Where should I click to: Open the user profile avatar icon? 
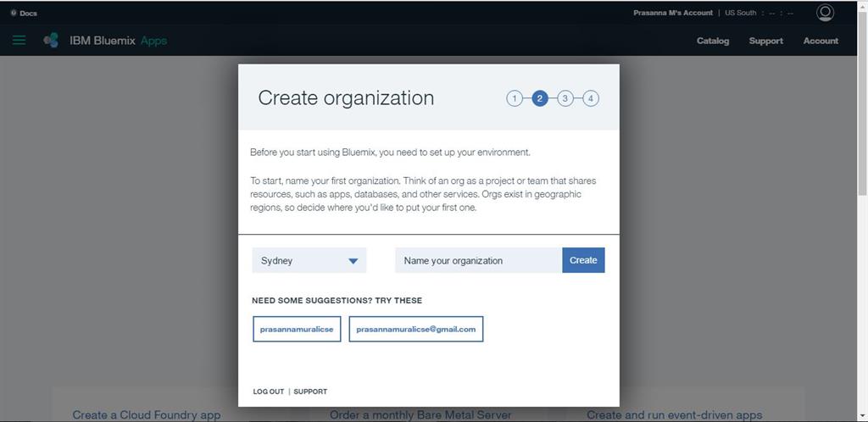pyautogui.click(x=825, y=12)
